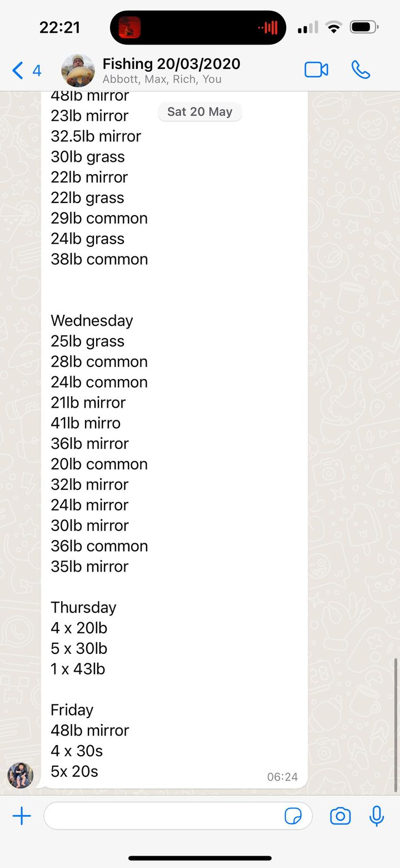Screen dimensions: 400x868
Task: Tap the chat scrollbar on right edge
Action: pos(396,723)
